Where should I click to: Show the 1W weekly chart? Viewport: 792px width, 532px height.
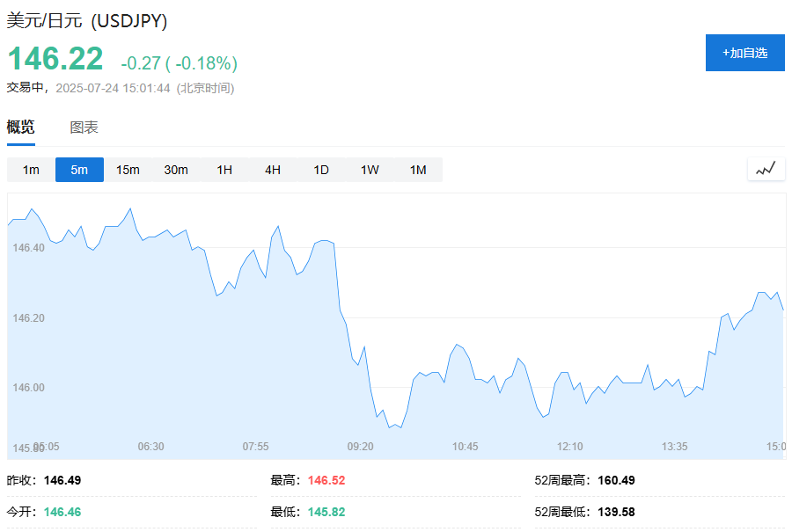(370, 170)
